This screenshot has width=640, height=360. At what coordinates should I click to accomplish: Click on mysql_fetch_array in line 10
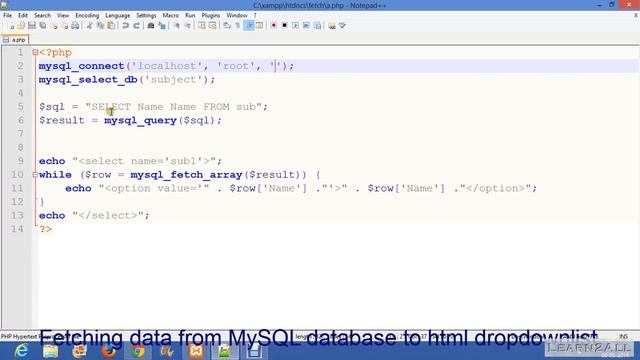click(187, 175)
